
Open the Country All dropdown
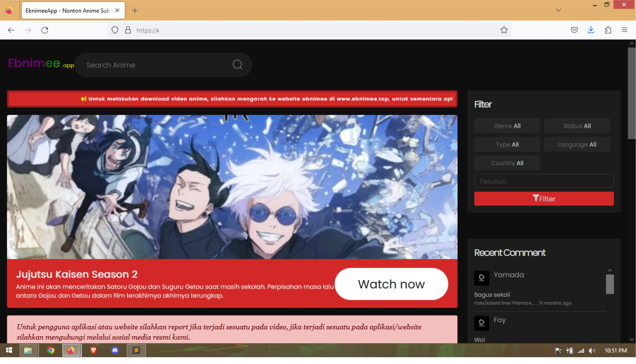point(507,163)
